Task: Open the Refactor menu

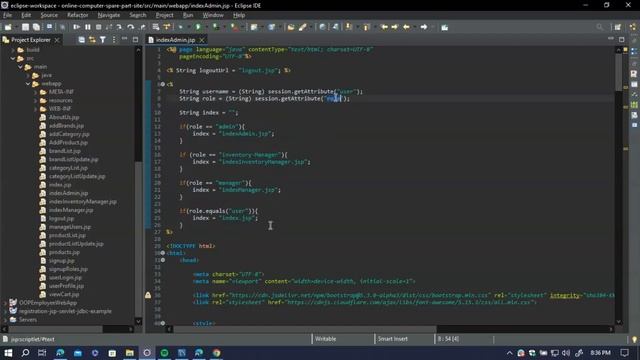Action: tap(78, 15)
